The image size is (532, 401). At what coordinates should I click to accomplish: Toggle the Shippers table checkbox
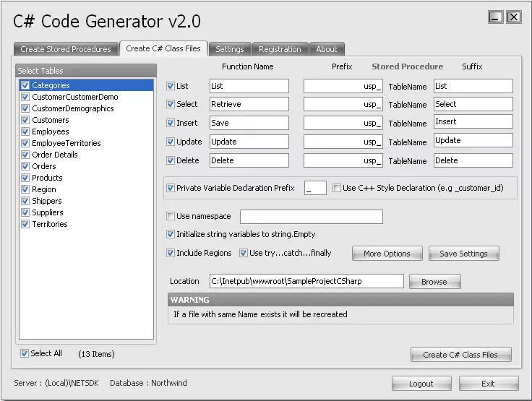pos(25,201)
